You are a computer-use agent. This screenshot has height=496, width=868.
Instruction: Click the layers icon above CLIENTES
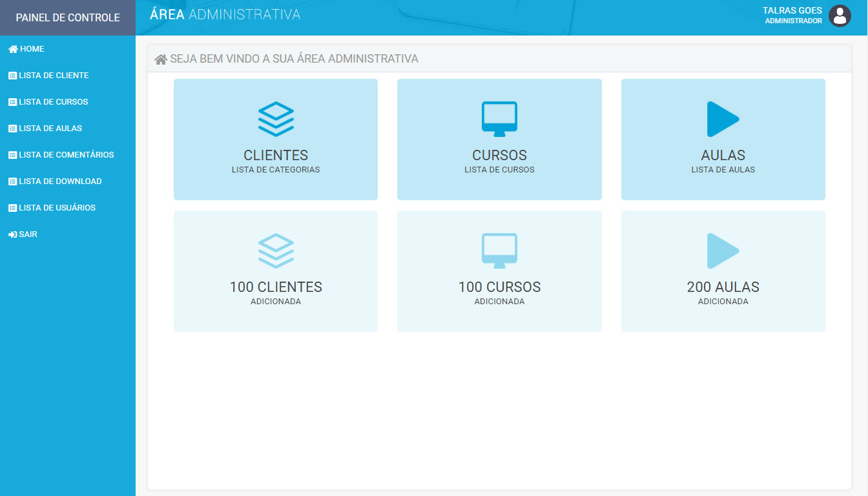[x=276, y=119]
